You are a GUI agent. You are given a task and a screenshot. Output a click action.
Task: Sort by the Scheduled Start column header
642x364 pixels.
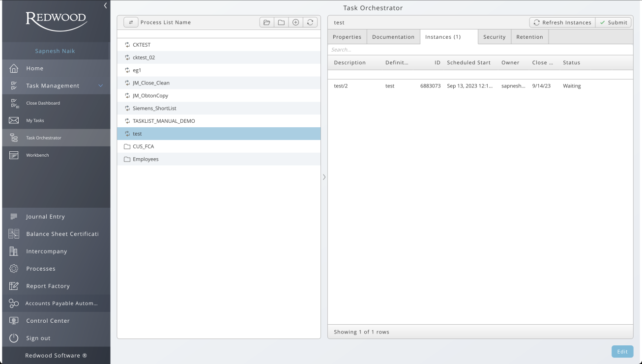469,63
